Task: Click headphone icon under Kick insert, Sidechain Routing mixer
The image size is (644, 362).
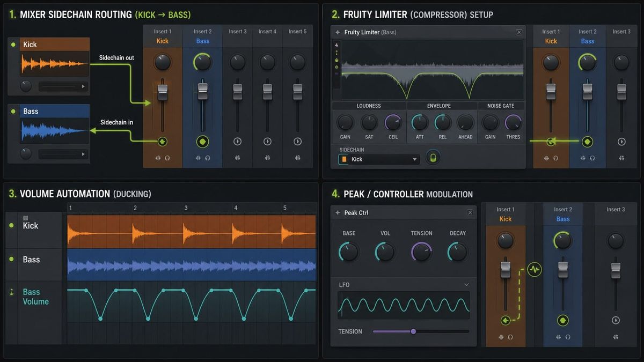Action: [167, 158]
